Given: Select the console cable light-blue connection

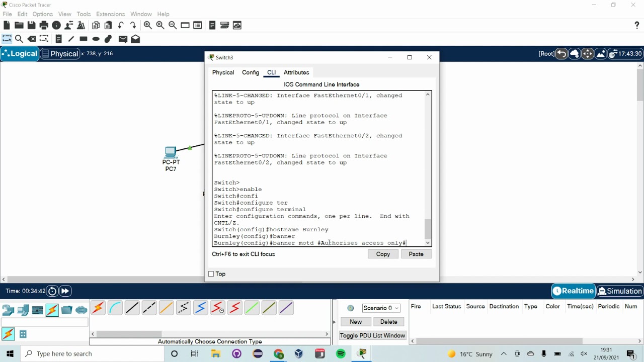Looking at the screenshot, I should pyautogui.click(x=115, y=308).
